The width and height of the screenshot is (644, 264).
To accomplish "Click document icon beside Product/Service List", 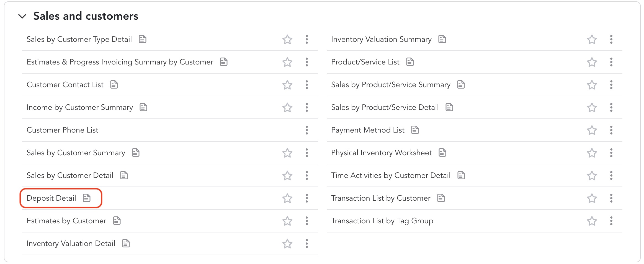I will point(410,62).
